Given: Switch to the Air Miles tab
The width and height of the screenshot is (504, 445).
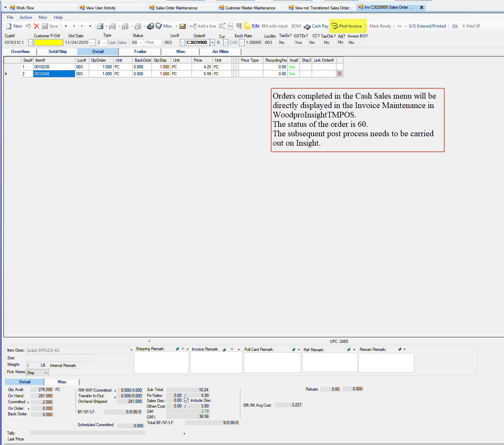Looking at the screenshot, I should tap(220, 52).
